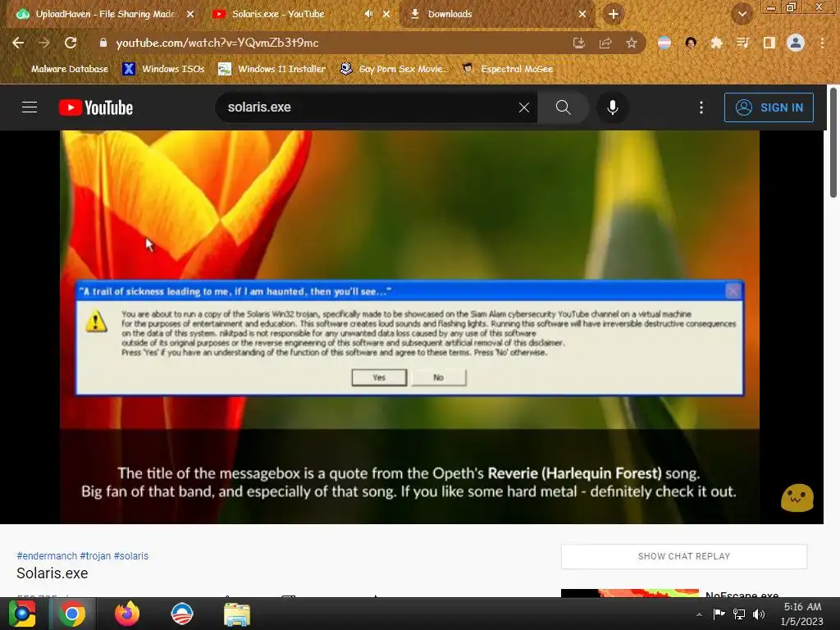Image resolution: width=840 pixels, height=630 pixels.
Task: Open the taskbar clock and date
Action: 802,614
